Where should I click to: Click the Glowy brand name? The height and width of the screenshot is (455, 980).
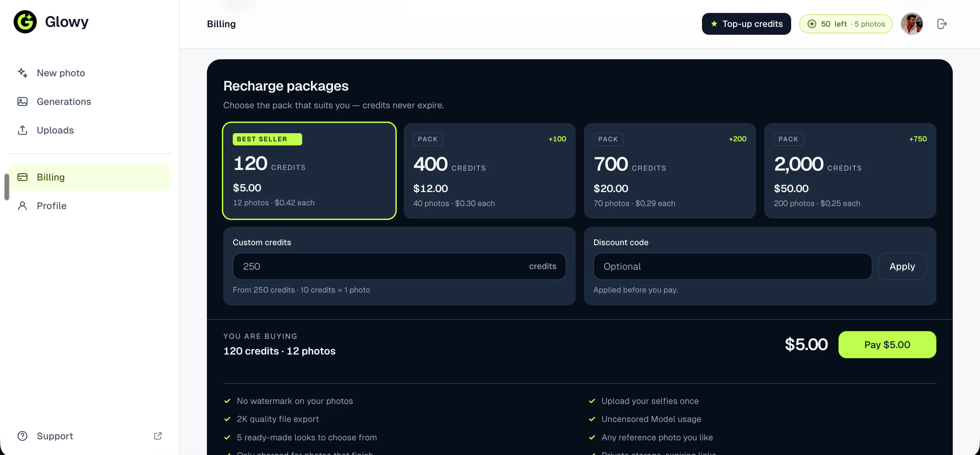[x=67, y=22]
